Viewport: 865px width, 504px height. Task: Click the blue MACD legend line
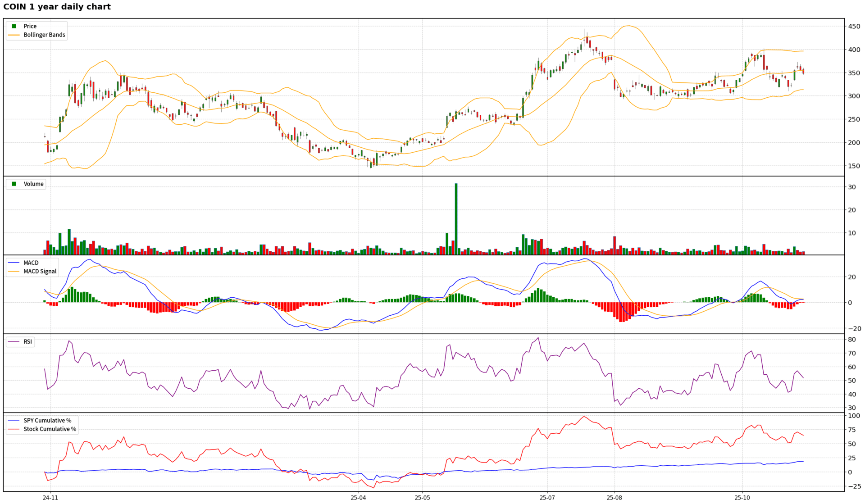coord(14,263)
